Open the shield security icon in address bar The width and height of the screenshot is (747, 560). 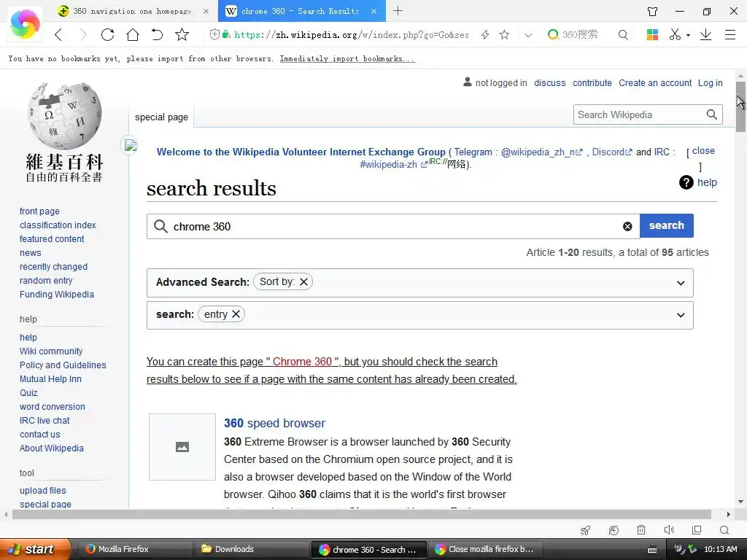coord(215,34)
